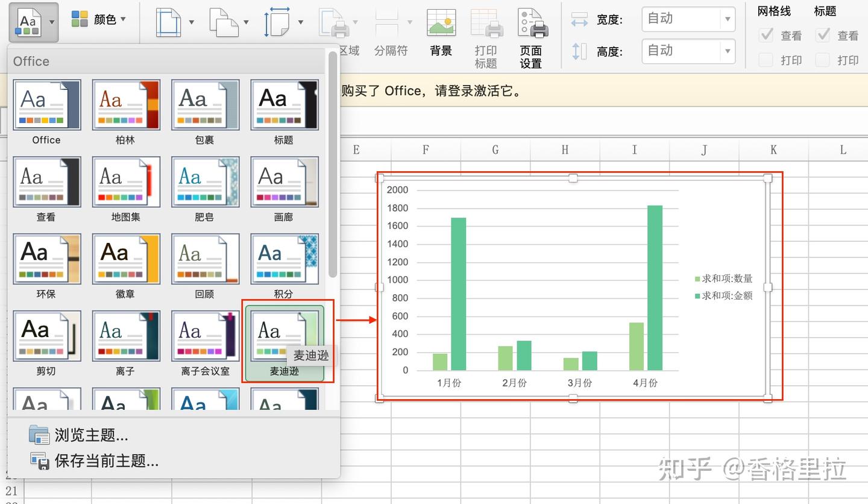The image size is (868, 504).
Task: Select the tall 金额 bar for 4月份
Action: click(655, 288)
